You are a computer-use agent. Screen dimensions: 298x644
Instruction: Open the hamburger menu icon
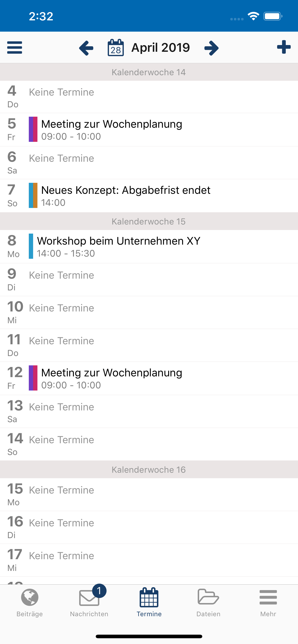pyautogui.click(x=15, y=47)
